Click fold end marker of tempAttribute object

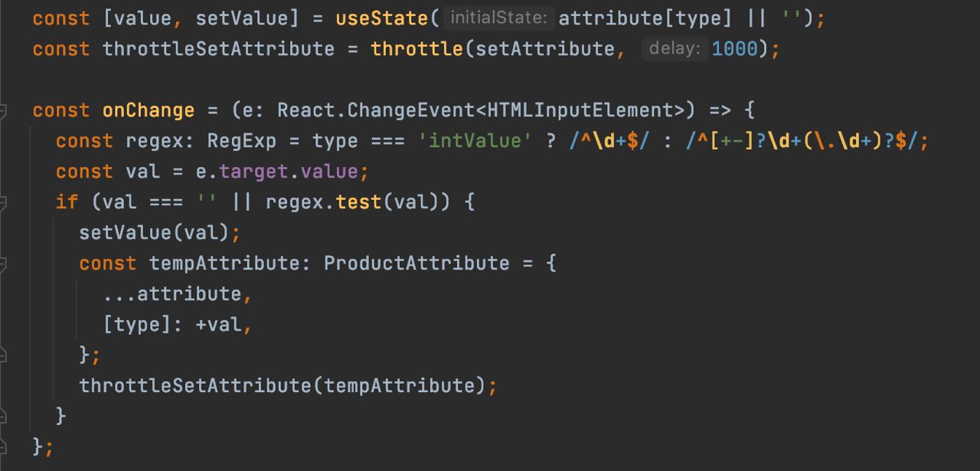(x=4, y=355)
